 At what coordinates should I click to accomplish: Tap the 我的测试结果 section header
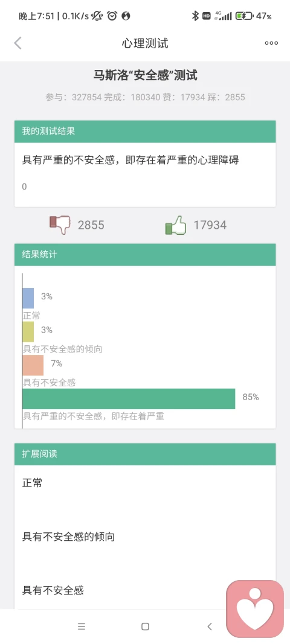pos(145,132)
